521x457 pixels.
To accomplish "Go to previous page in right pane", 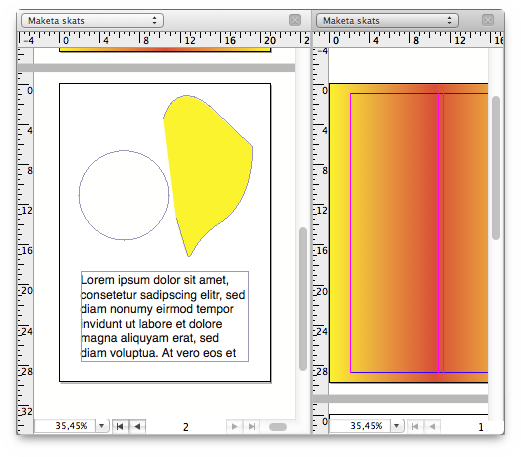I will (432, 426).
